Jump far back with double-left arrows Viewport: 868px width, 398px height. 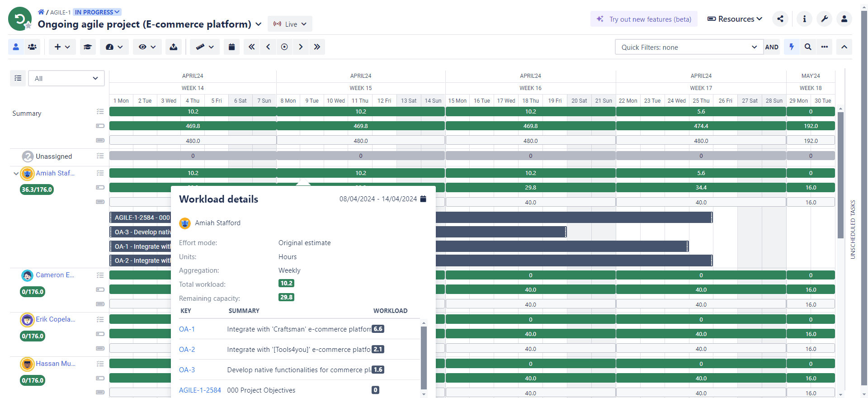pos(252,47)
